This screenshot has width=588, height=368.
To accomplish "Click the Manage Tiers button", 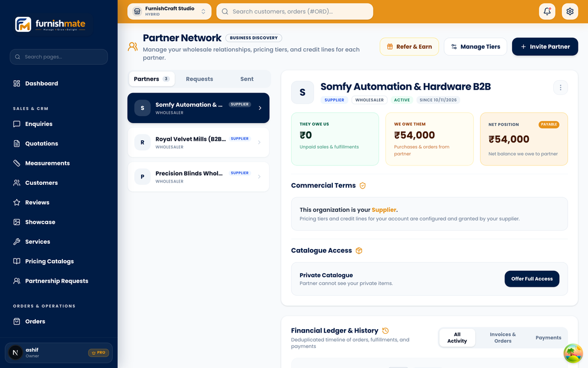I will 475,47.
